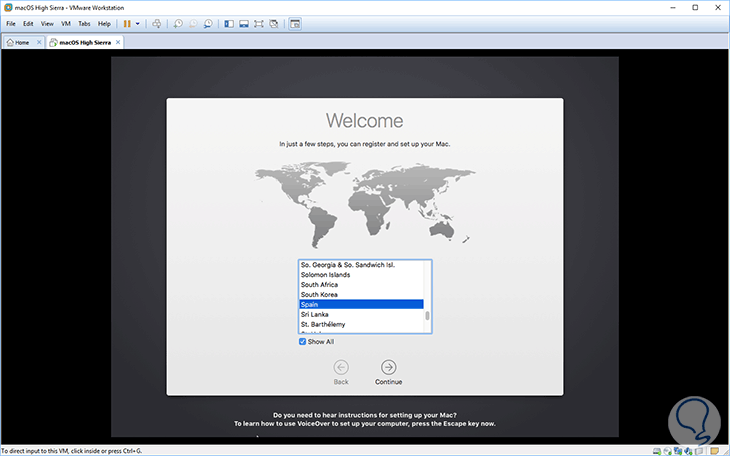Image resolution: width=730 pixels, height=456 pixels.
Task: Click the Back arrow button
Action: [341, 367]
